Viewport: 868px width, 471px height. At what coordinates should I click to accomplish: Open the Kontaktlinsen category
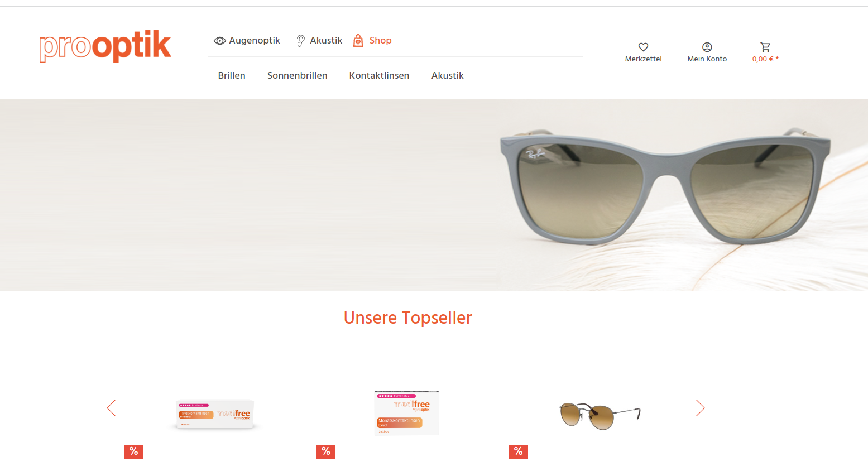tap(379, 75)
